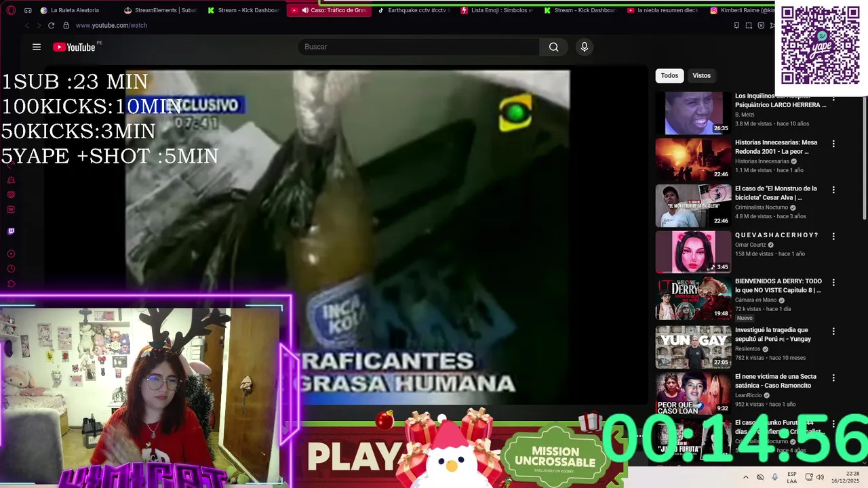Show hidden tray icons chevron
Viewport: 868px width, 488px height.
tap(746, 477)
